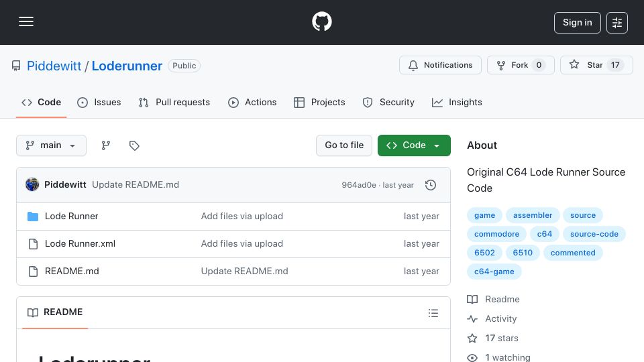Open the Lode Runner folder

[72, 217]
